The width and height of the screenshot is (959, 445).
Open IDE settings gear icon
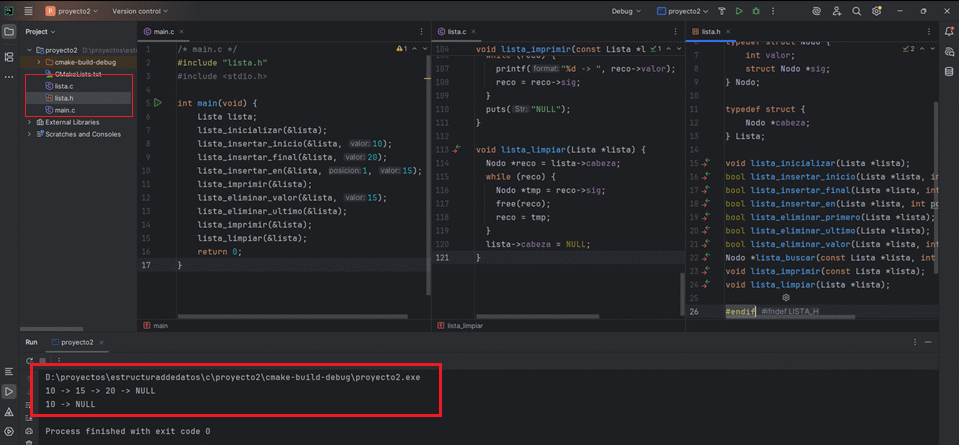[877, 11]
